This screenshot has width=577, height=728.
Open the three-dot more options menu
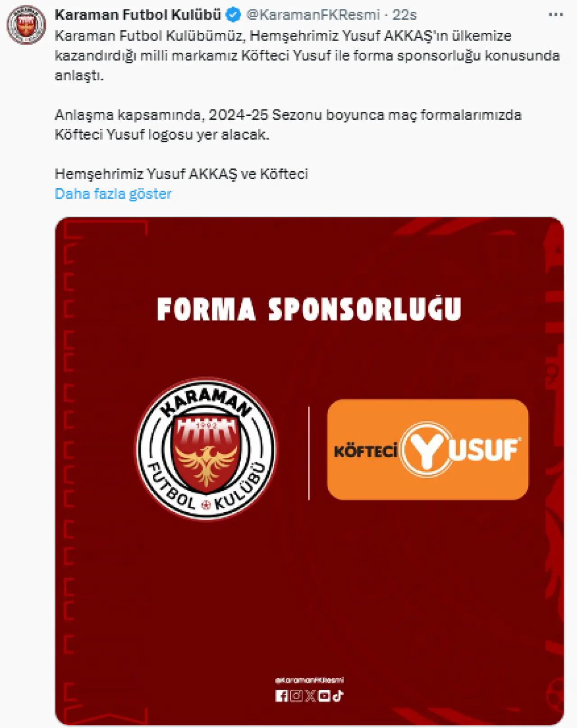[x=555, y=15]
